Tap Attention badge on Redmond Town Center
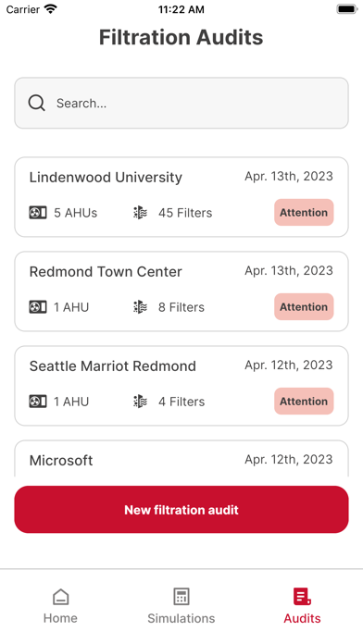This screenshot has width=363, height=644. point(304,307)
